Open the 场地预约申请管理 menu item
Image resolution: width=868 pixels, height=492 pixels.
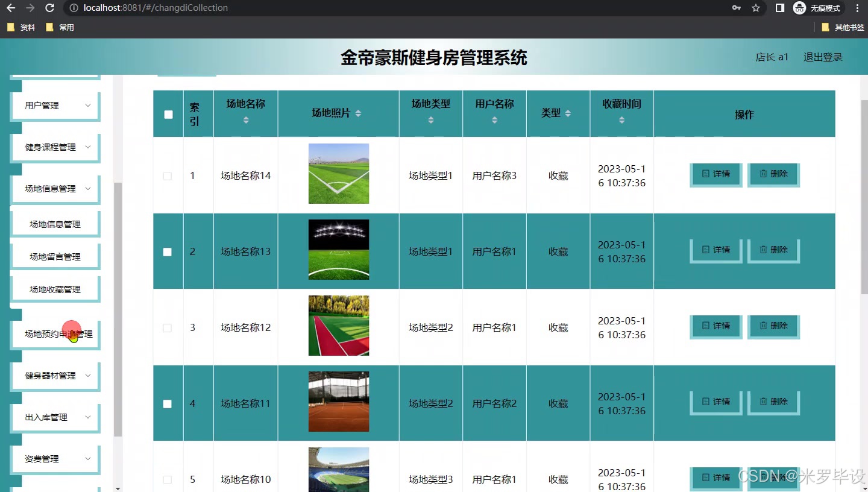[x=55, y=334]
